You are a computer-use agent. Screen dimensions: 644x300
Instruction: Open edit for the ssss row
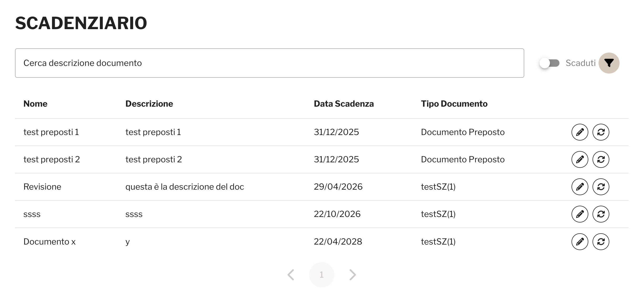[580, 214]
